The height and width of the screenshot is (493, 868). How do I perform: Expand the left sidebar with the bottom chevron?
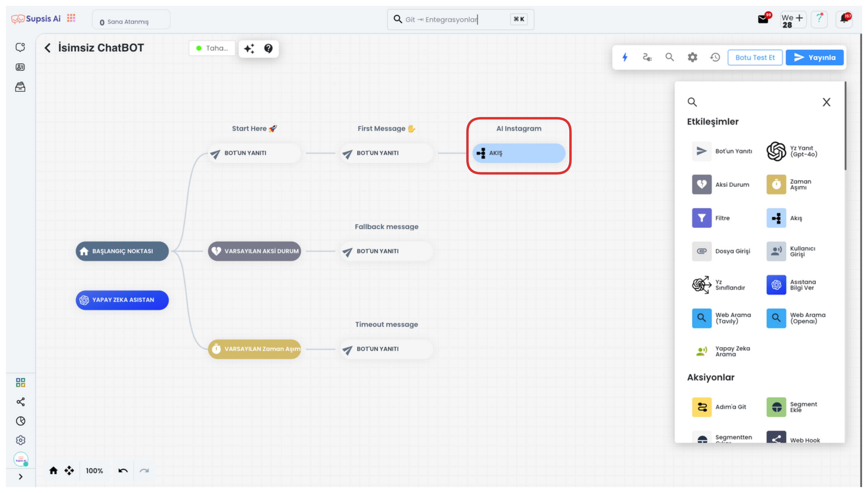pyautogui.click(x=21, y=477)
